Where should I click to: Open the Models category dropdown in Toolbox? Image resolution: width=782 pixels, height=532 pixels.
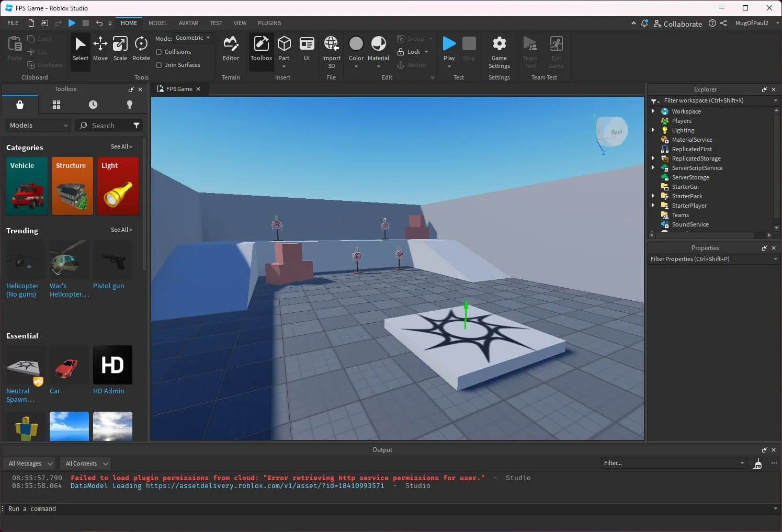tap(37, 125)
